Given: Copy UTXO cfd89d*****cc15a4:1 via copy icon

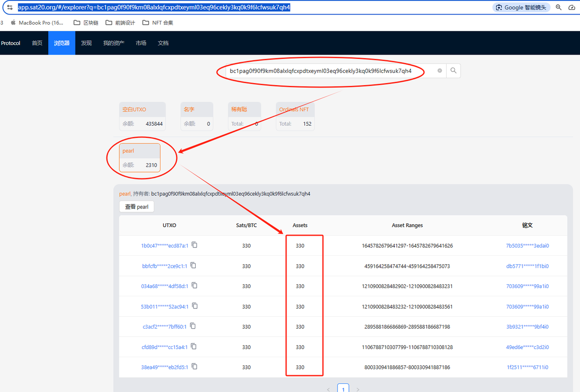Looking at the screenshot, I should pos(193,347).
